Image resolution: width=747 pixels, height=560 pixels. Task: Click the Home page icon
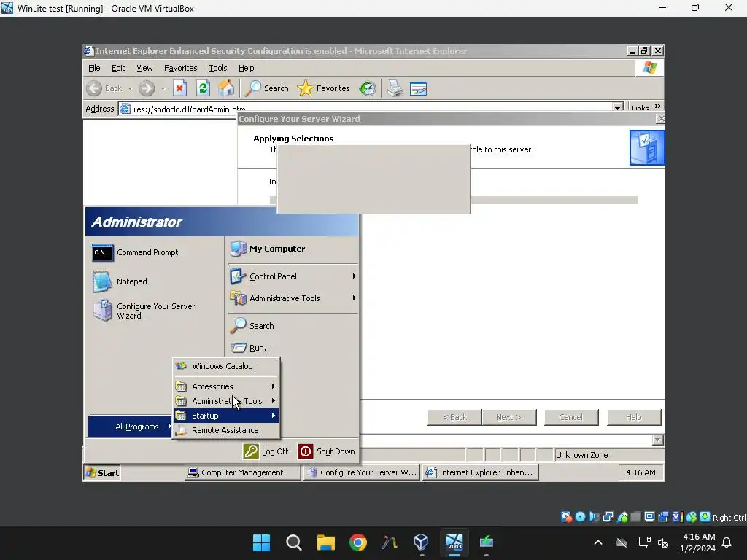[x=226, y=88]
